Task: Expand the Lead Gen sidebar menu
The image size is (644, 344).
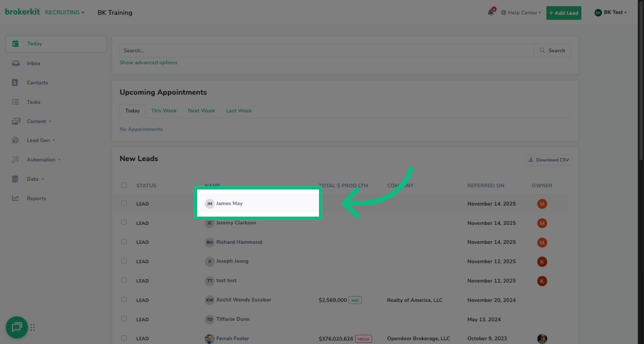Action: click(x=41, y=140)
